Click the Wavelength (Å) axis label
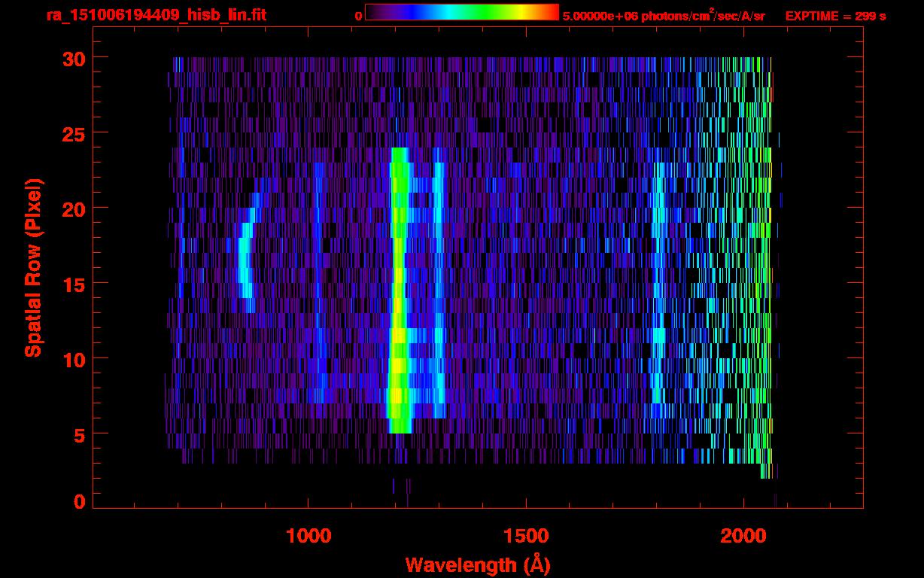Viewport: 924px width, 578px height. point(473,564)
